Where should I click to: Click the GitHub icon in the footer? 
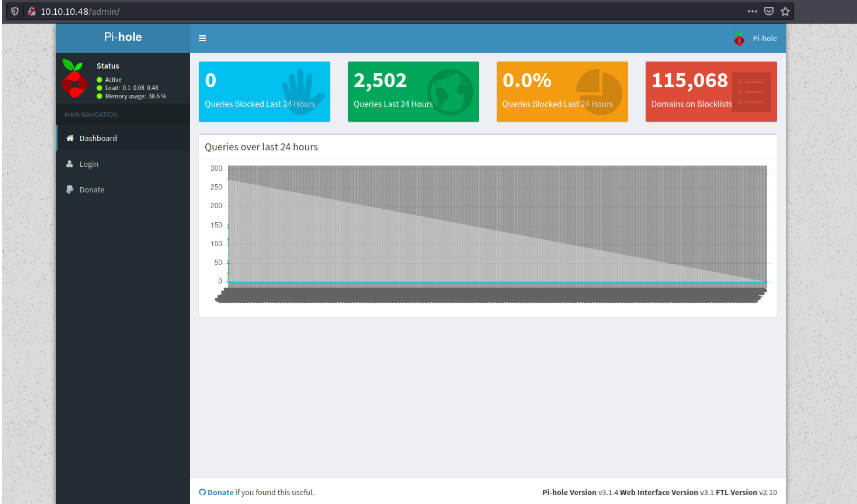pyautogui.click(x=202, y=493)
